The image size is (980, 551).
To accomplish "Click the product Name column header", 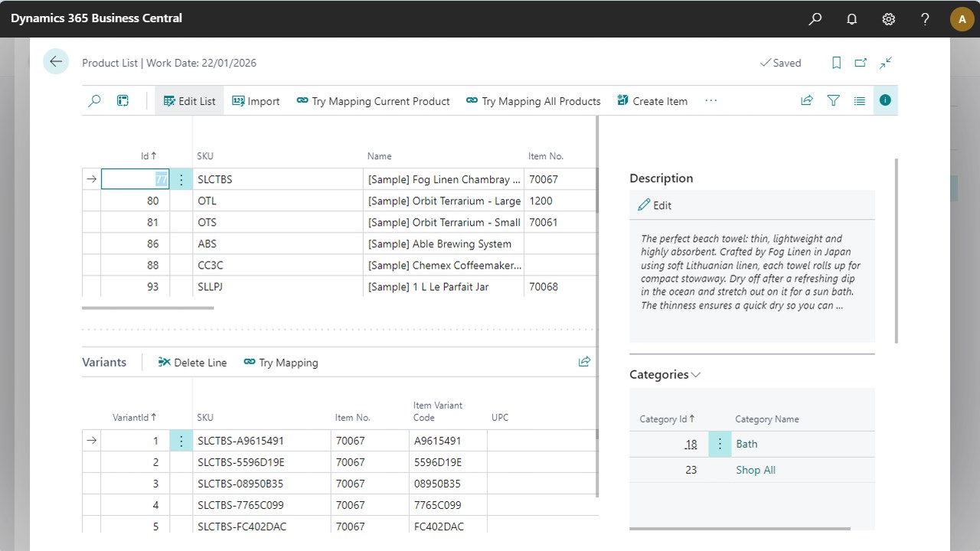I will point(379,156).
